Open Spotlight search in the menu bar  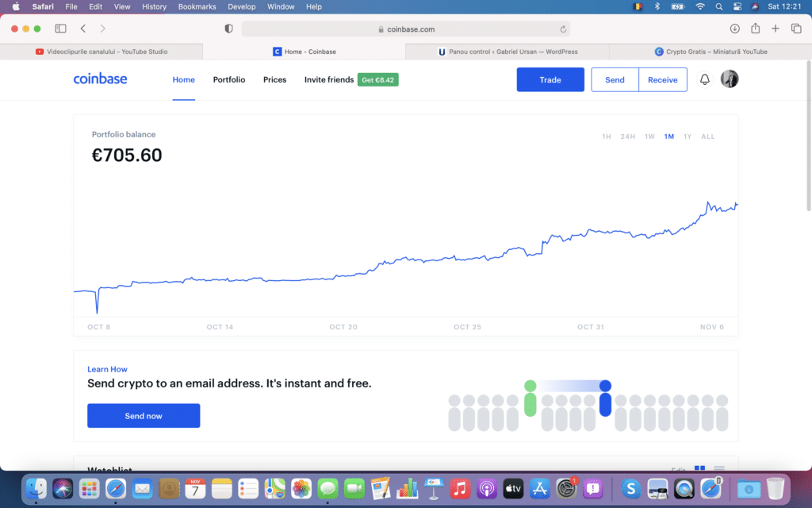pyautogui.click(x=718, y=6)
